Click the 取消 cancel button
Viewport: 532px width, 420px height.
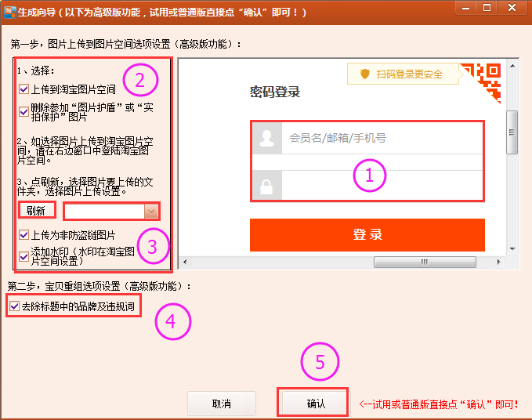click(x=222, y=404)
